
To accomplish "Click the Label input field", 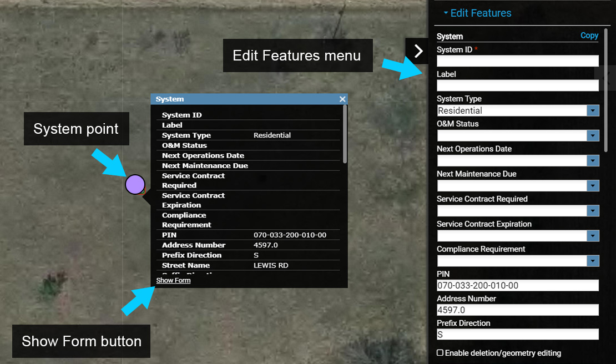I will [517, 85].
